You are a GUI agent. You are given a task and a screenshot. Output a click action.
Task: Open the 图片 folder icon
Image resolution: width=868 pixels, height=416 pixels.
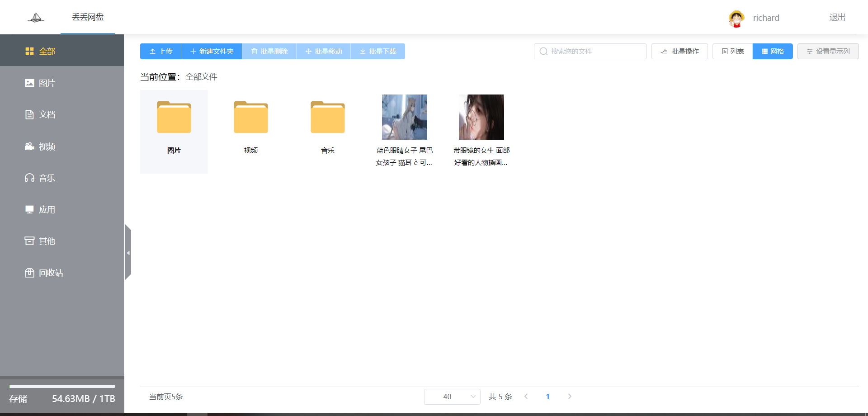click(x=174, y=118)
